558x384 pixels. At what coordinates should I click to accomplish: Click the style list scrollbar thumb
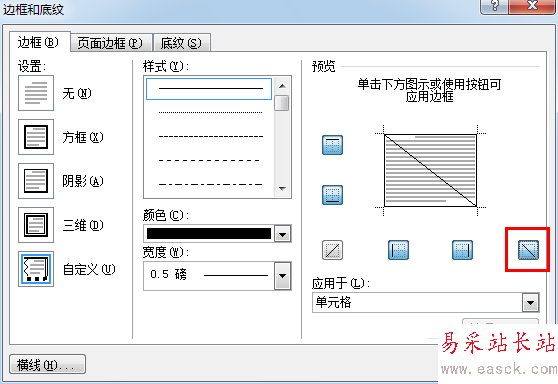click(282, 103)
